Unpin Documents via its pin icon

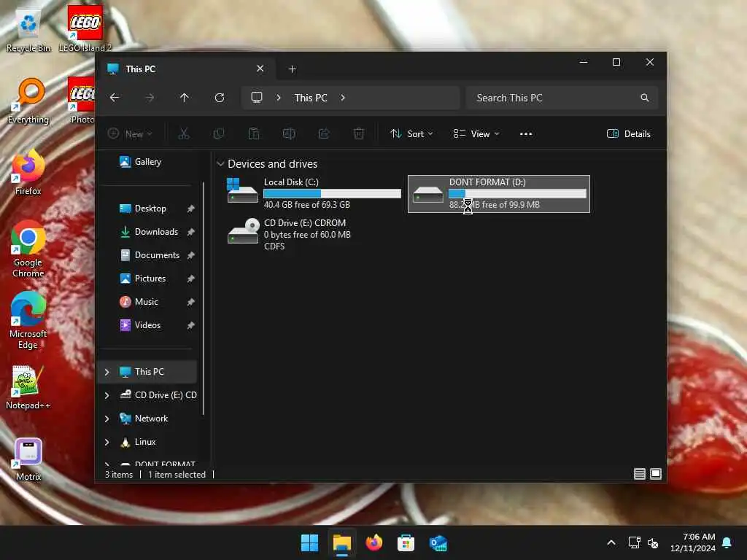(x=190, y=255)
